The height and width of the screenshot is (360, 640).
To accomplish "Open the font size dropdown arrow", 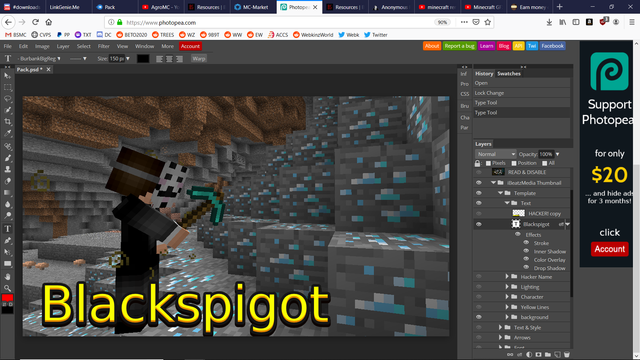I will tap(128, 59).
